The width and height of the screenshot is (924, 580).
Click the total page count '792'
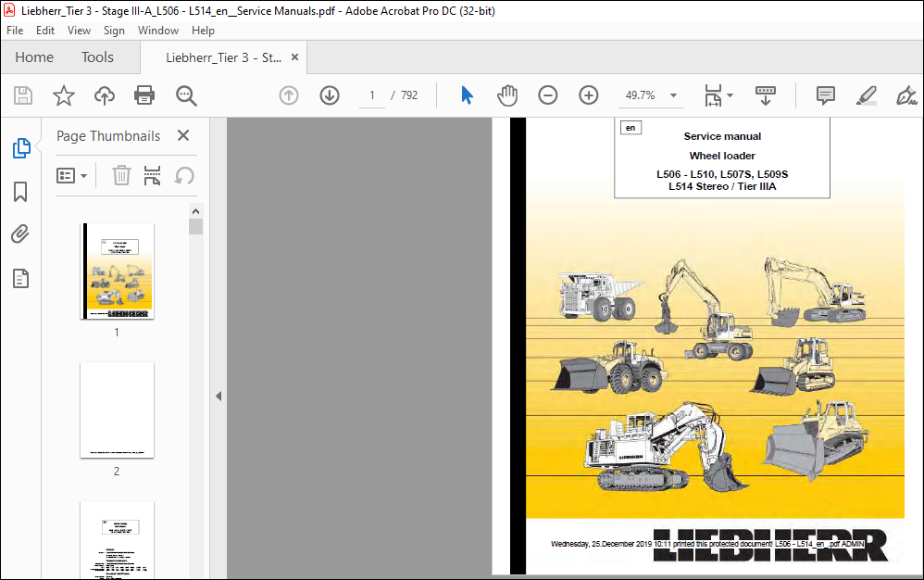(409, 95)
